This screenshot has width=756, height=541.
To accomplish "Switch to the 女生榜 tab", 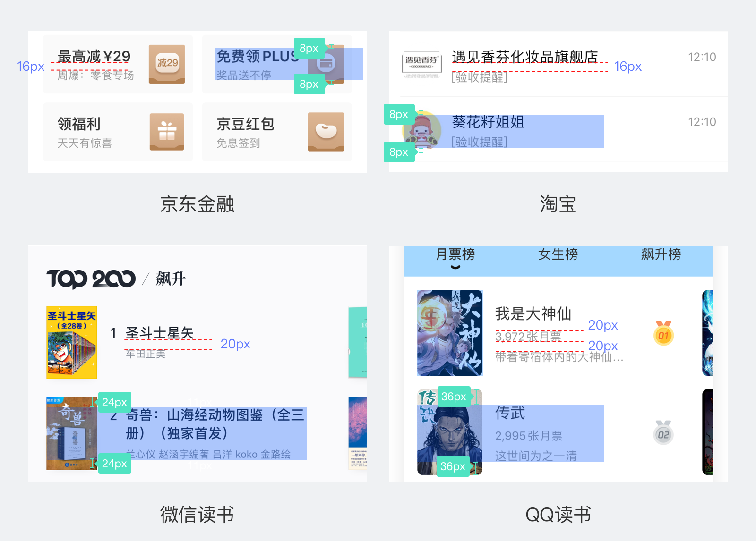I will pos(558,254).
